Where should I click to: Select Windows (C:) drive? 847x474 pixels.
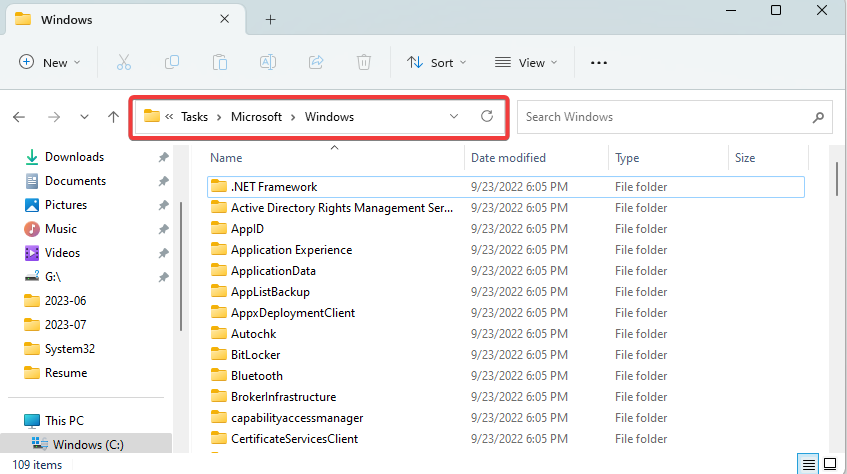click(x=88, y=444)
